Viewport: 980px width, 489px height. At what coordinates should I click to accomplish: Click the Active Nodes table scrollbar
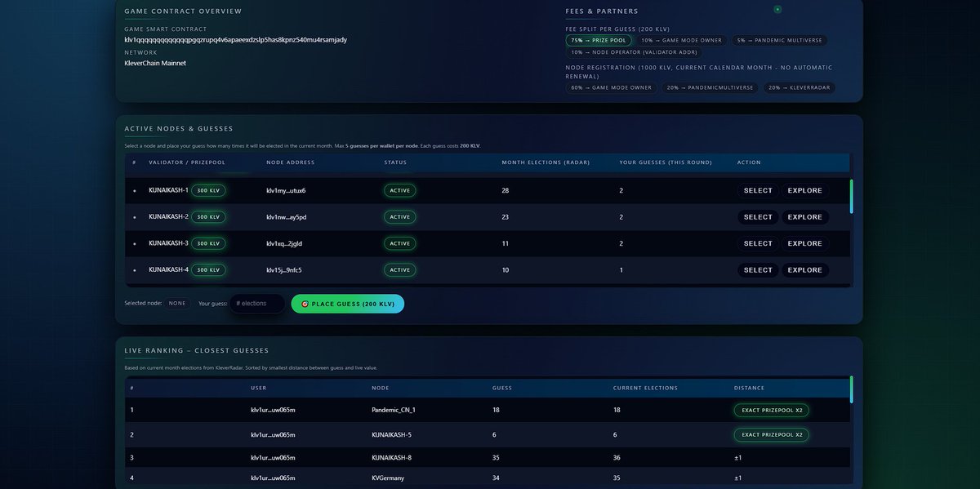click(x=851, y=197)
